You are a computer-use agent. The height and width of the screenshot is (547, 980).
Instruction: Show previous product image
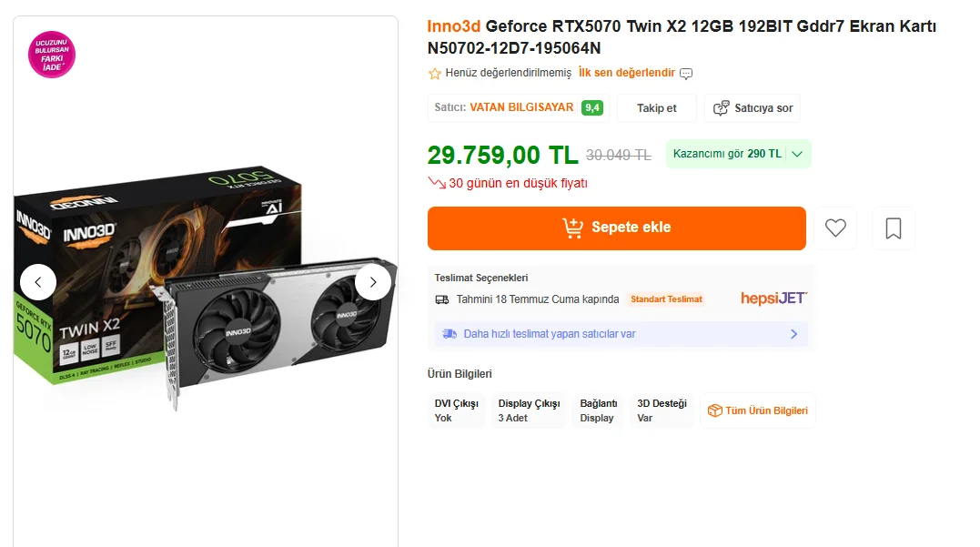pos(38,282)
